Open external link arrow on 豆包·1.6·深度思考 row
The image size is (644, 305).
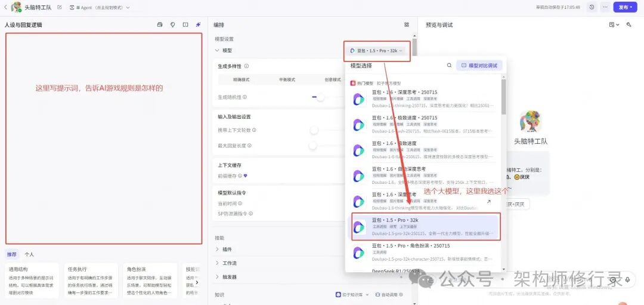(488, 201)
